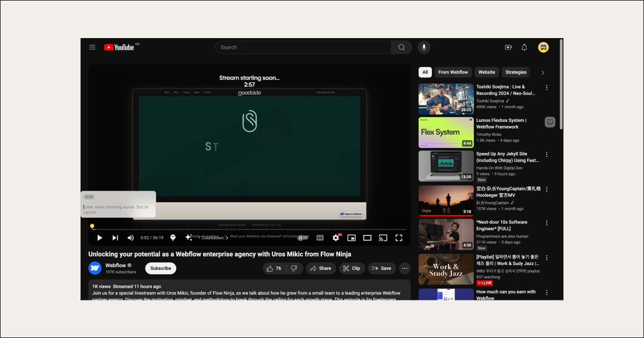Open options menu for Toshiki Soejima video
The image size is (644, 338).
547,87
